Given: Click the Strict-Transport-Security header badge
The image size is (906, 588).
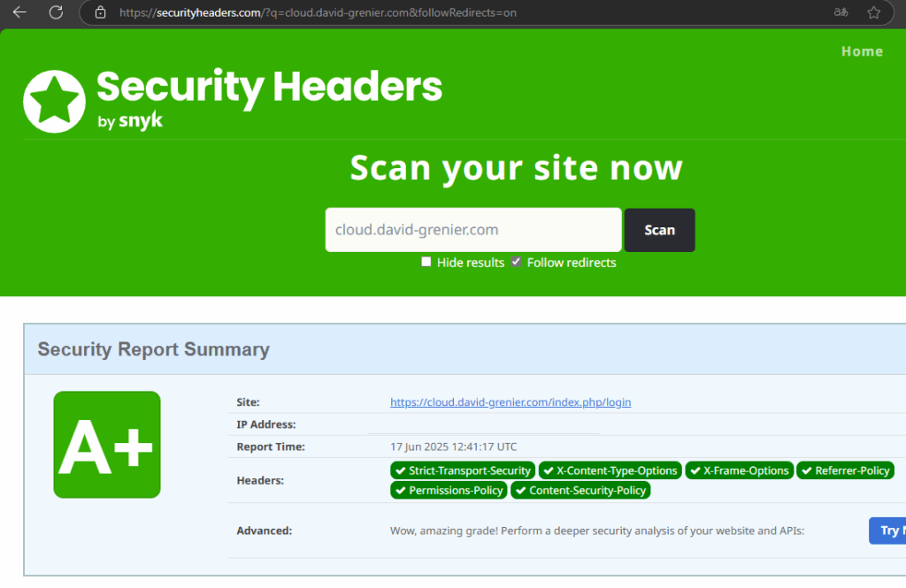Looking at the screenshot, I should click(x=463, y=470).
